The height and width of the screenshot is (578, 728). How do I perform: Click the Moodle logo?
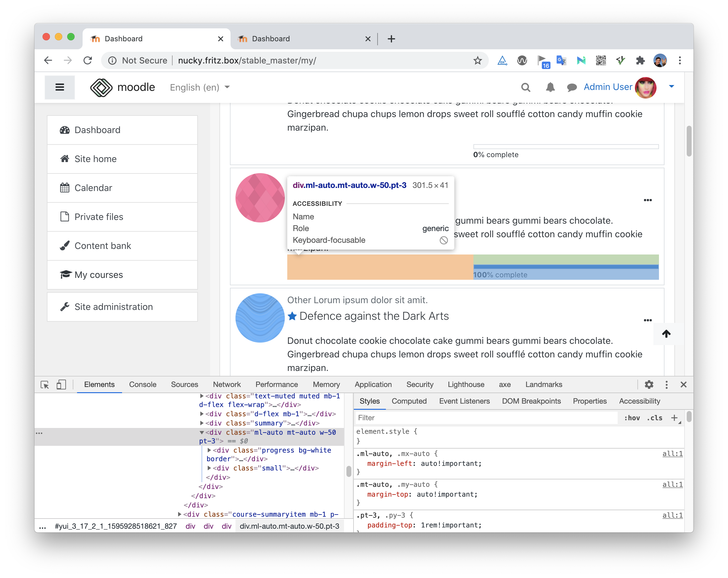point(123,87)
